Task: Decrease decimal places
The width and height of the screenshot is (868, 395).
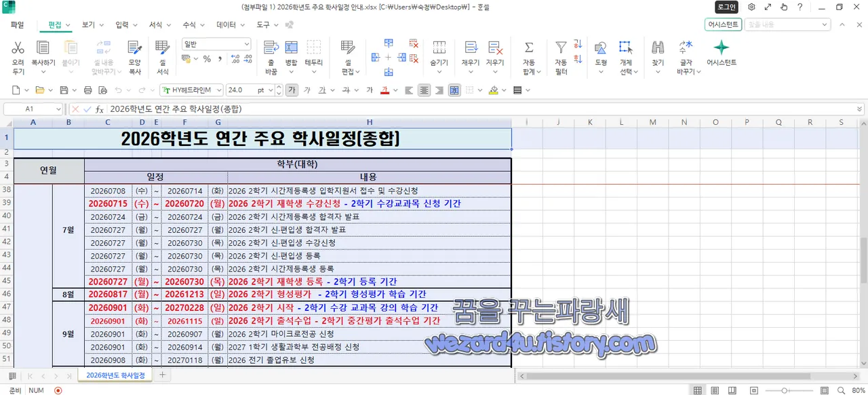Action: coord(249,59)
